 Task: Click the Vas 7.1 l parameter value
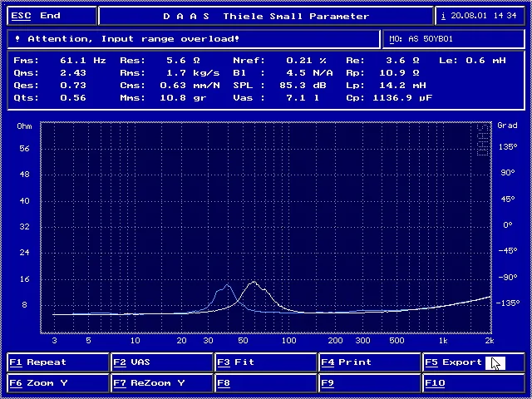pyautogui.click(x=297, y=98)
